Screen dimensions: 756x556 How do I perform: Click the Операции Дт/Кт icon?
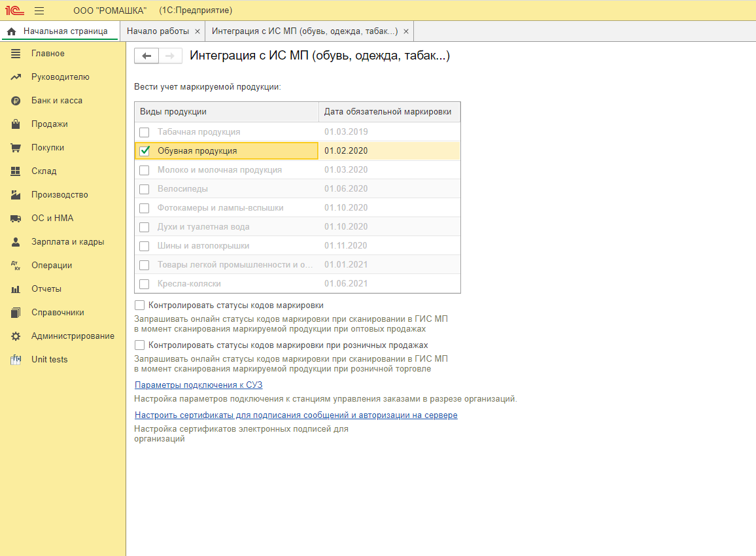[x=16, y=265]
